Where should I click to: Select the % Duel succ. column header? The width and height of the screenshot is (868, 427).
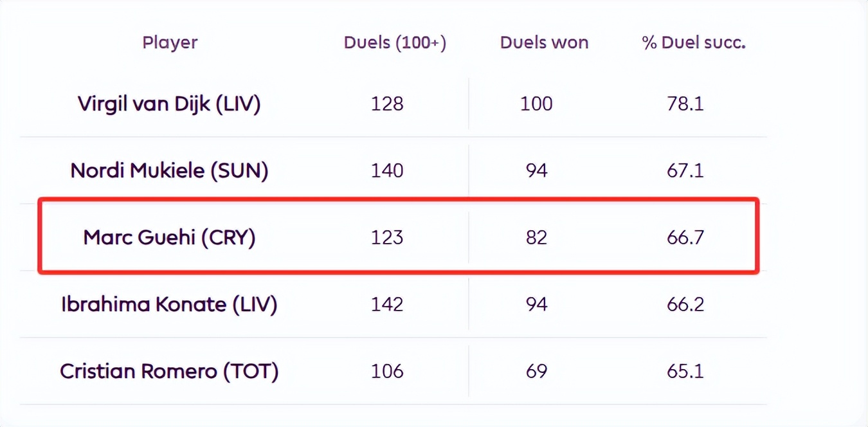694,43
